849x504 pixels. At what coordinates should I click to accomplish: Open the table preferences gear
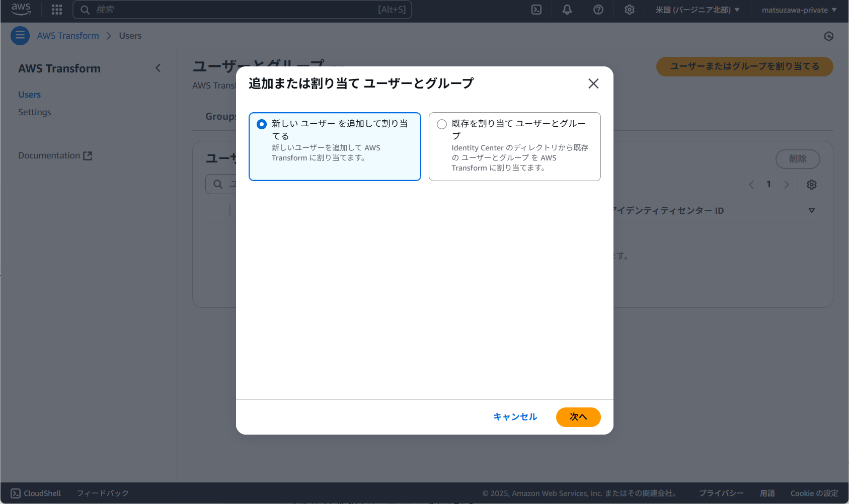[x=811, y=185]
